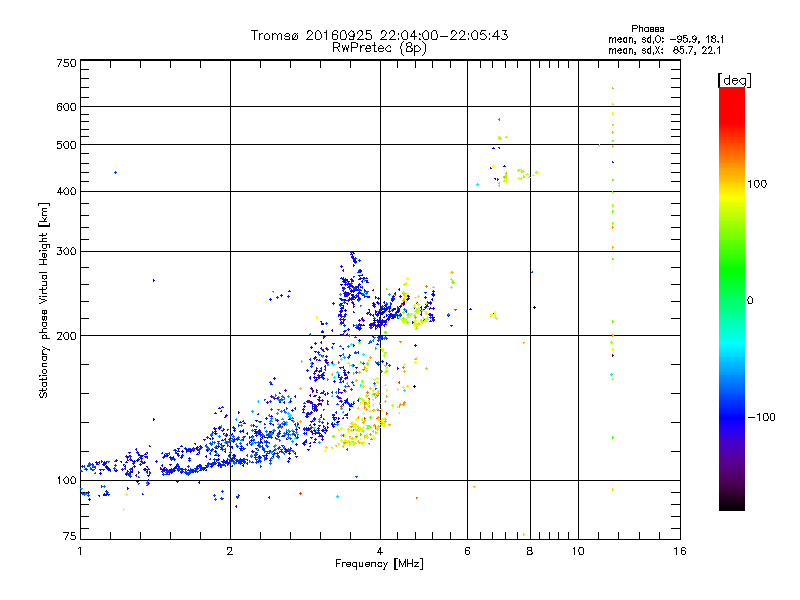Click the x-axis '4' tick label
Viewport: 800px width, 600px height.
click(x=380, y=551)
